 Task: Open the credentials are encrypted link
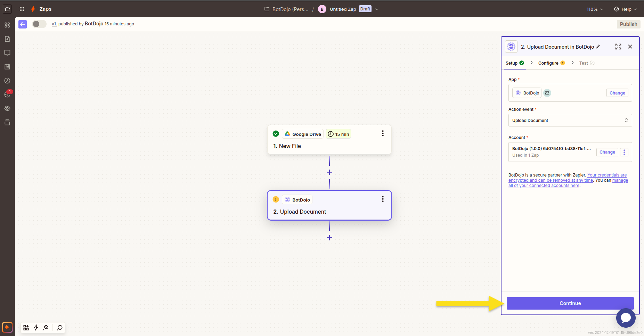click(x=568, y=178)
